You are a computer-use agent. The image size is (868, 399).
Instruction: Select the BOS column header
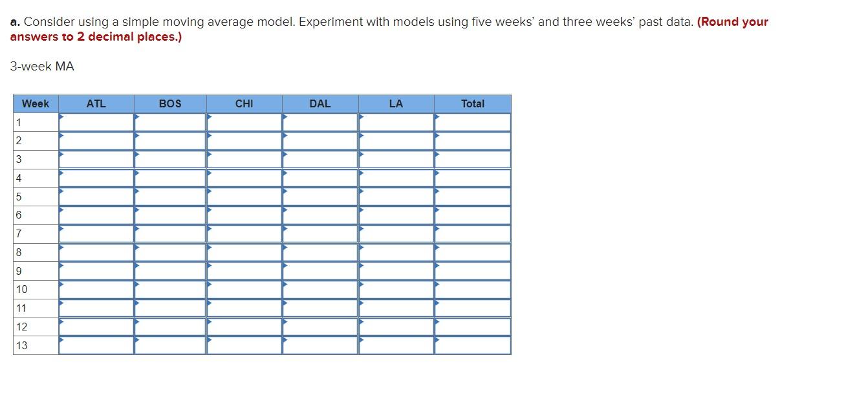pos(169,103)
